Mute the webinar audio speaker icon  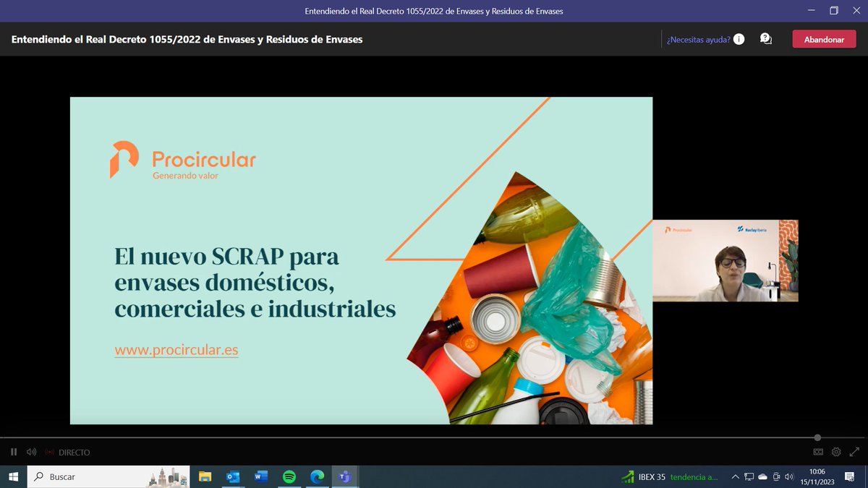(30, 452)
